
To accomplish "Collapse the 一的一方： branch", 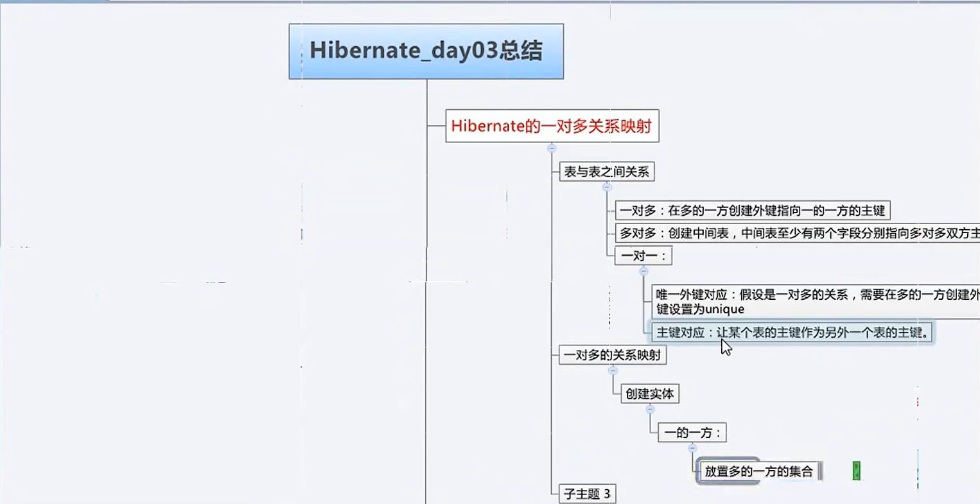I will [x=692, y=448].
